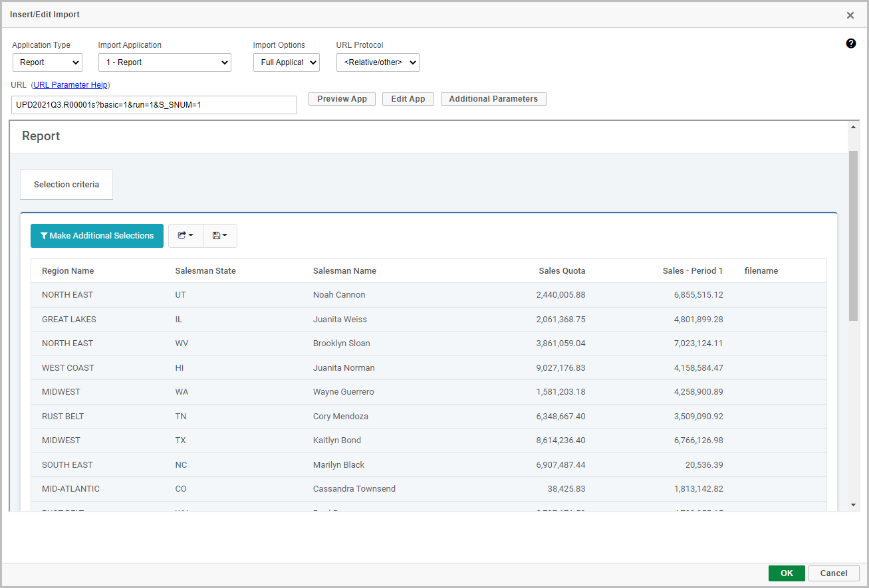Click the GREAT LAKES region cell
This screenshot has height=588, width=869.
click(69, 320)
